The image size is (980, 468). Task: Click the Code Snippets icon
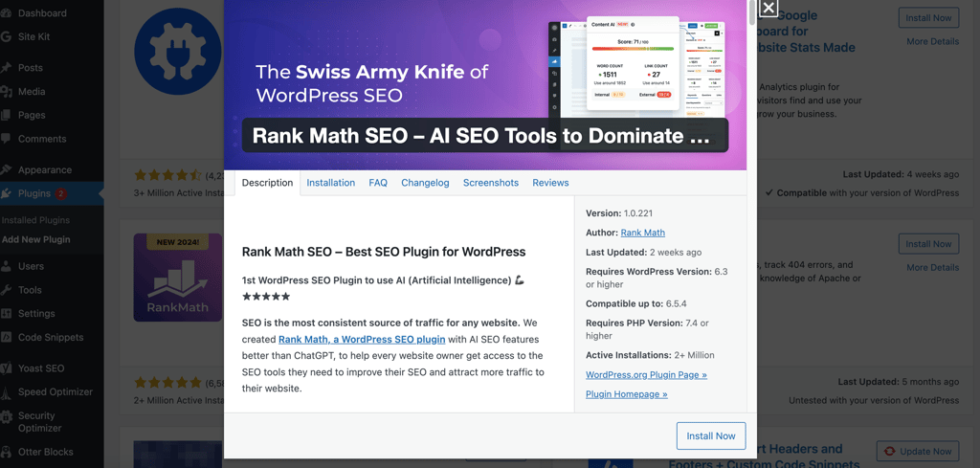click(6, 338)
